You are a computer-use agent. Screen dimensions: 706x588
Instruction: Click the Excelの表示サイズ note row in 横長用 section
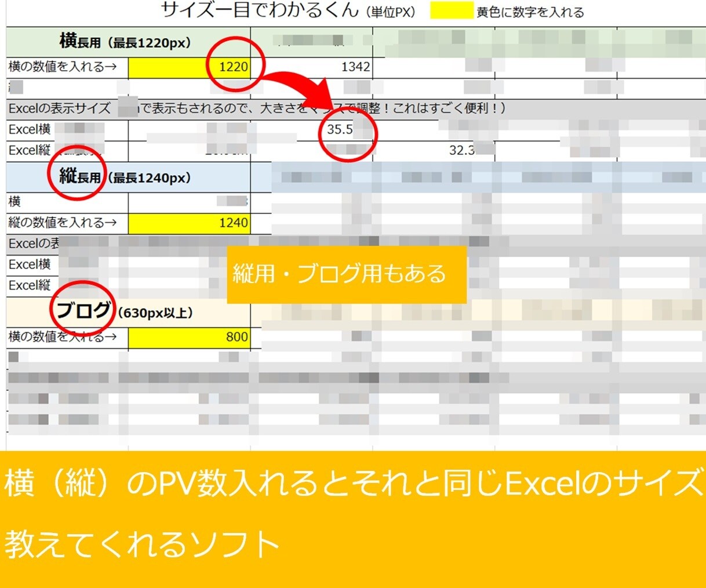(x=356, y=108)
